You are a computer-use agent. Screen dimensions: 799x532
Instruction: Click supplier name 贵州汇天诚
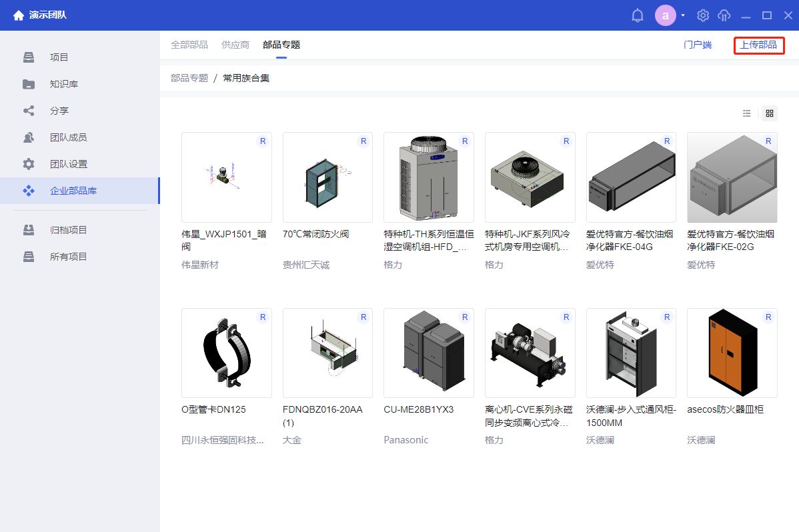coord(305,265)
